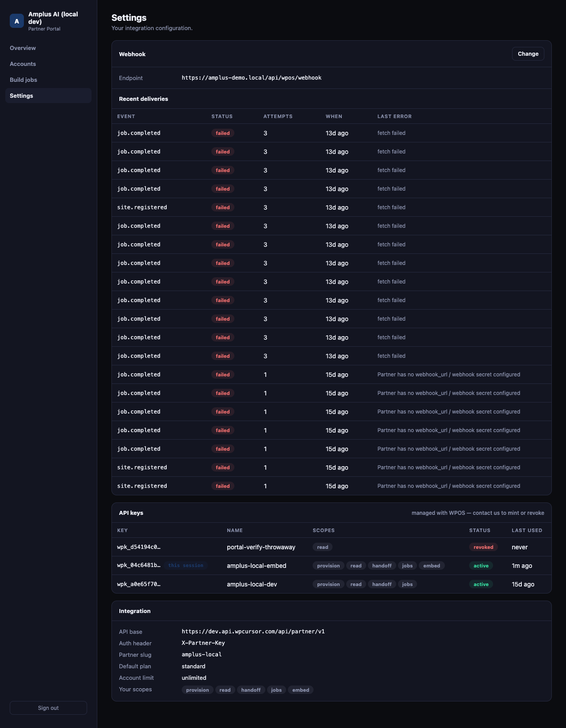The height and width of the screenshot is (728, 566).
Task: Click embed scope on amplus-local-embed row
Action: (432, 566)
